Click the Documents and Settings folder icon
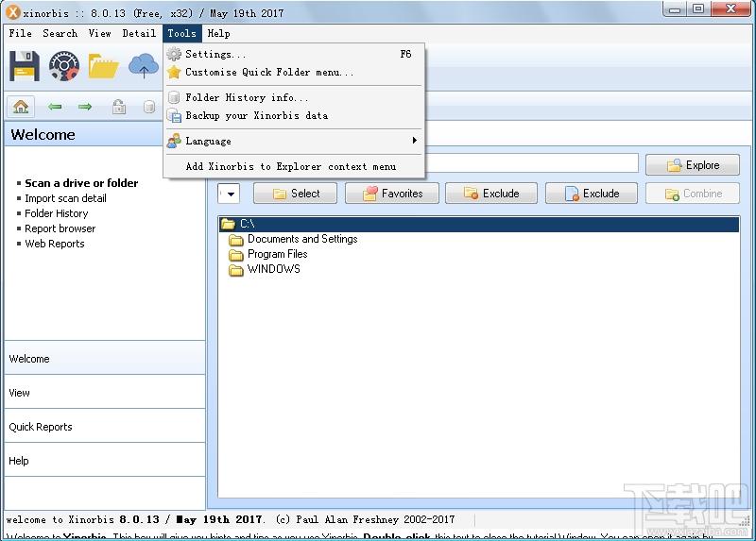Image resolution: width=756 pixels, height=541 pixels. tap(235, 240)
